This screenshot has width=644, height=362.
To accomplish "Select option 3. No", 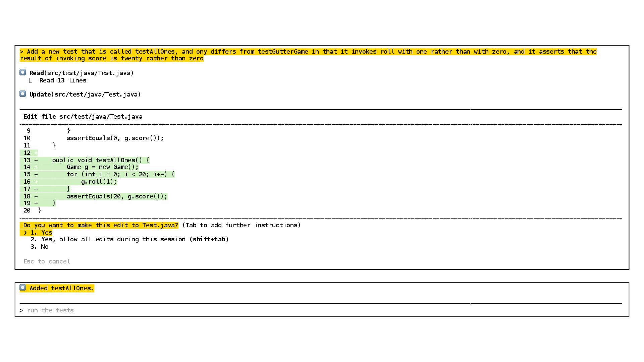I will coord(40,247).
